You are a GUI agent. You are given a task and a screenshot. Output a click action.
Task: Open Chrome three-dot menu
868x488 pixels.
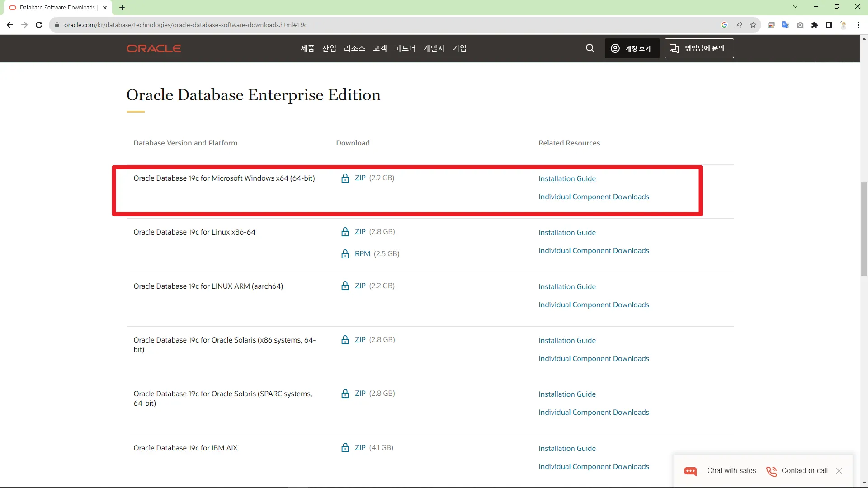pos(858,25)
